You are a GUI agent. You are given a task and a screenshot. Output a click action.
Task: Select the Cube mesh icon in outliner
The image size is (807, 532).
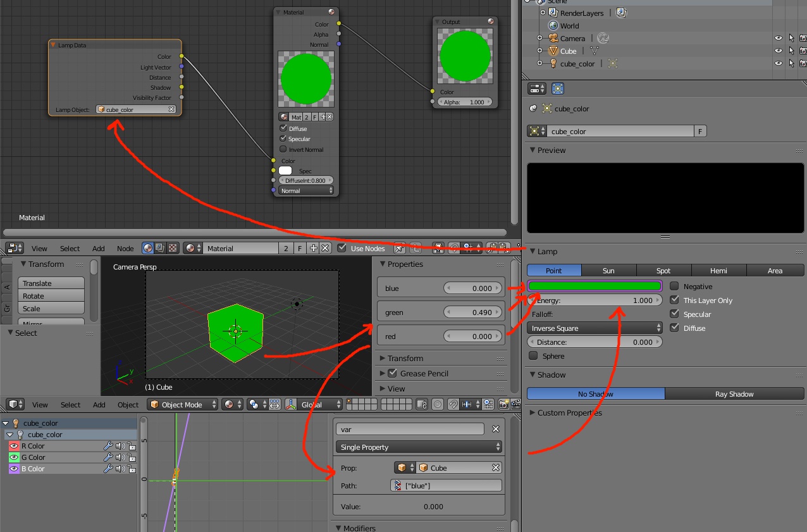(553, 51)
